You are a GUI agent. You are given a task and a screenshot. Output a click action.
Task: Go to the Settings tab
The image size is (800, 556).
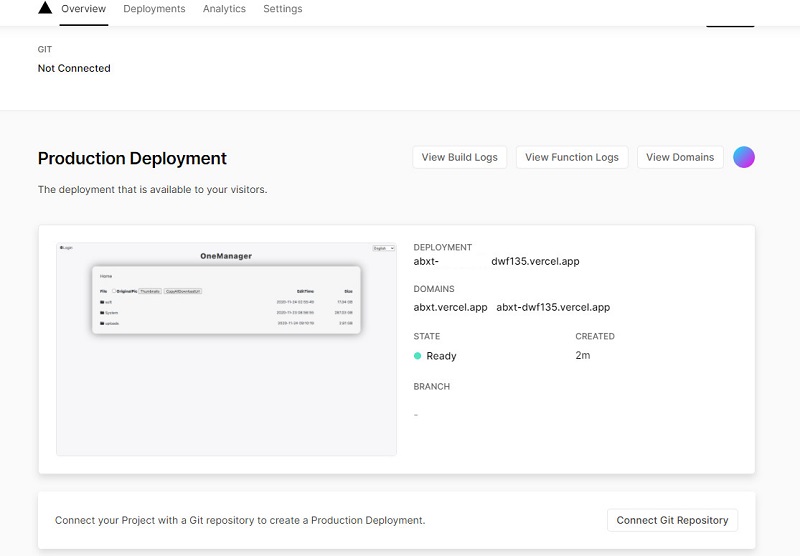coord(283,9)
